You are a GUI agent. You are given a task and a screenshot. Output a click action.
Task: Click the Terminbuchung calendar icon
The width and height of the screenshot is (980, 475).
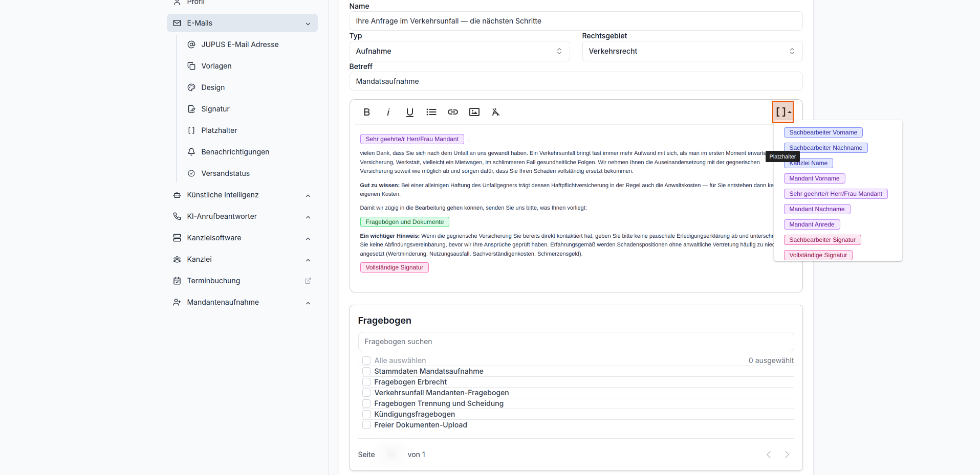click(x=177, y=281)
